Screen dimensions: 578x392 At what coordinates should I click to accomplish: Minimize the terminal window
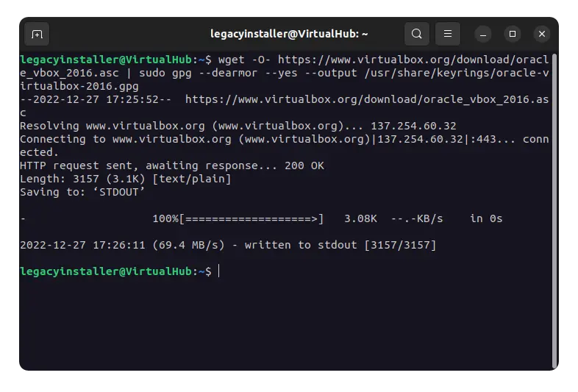click(x=483, y=34)
